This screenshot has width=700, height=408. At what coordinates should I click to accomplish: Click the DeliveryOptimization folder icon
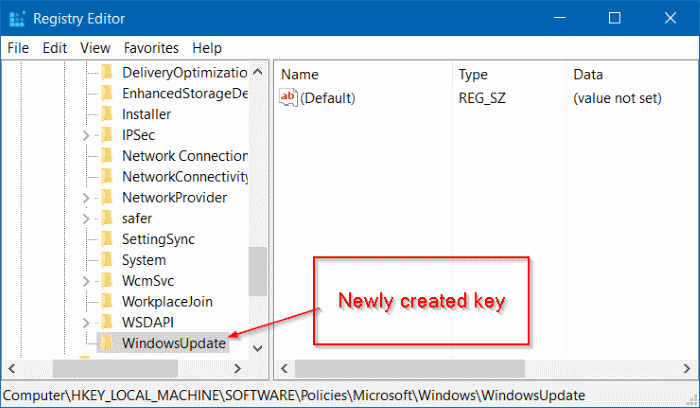[107, 72]
